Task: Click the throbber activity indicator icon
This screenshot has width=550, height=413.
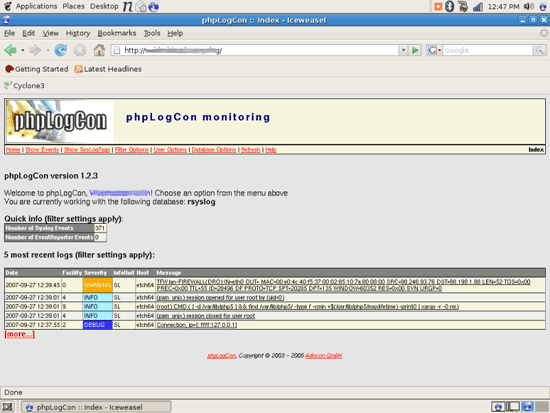Action: click(544, 33)
